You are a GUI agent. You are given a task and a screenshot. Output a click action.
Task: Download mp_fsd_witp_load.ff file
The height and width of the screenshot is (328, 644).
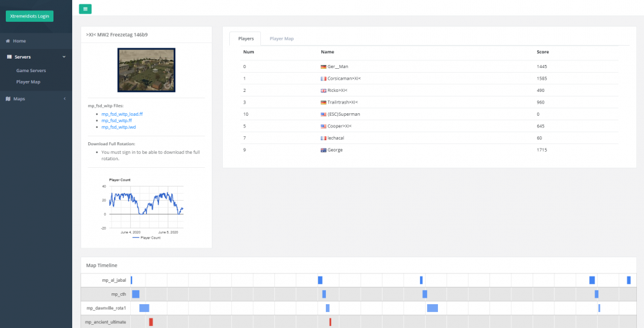(x=122, y=114)
